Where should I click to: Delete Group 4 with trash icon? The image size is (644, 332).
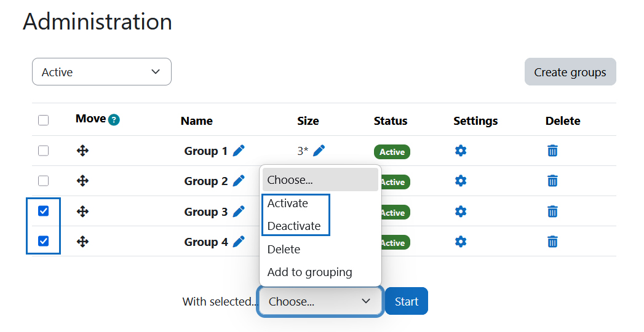click(x=552, y=241)
